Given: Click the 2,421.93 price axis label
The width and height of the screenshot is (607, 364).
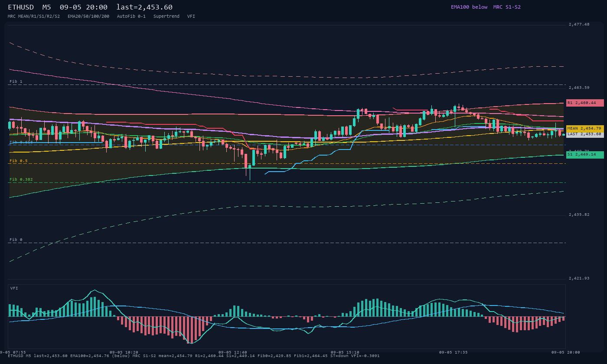Looking at the screenshot, I should [579, 278].
